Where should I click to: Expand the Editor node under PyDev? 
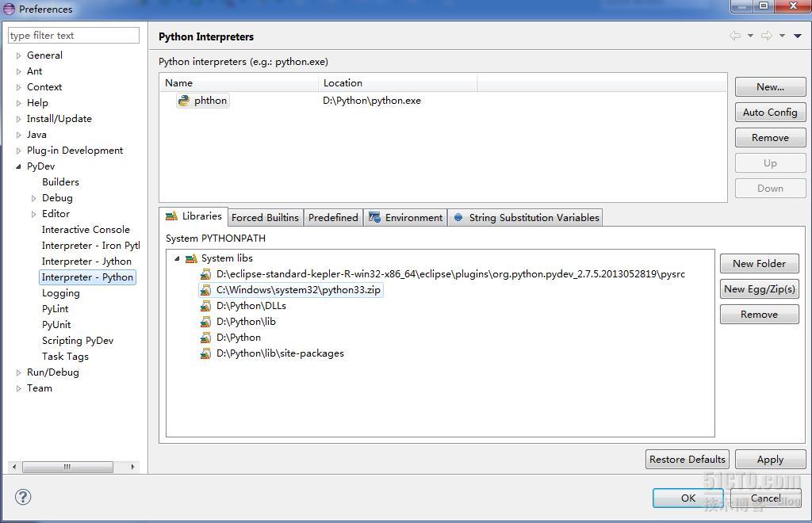33,214
